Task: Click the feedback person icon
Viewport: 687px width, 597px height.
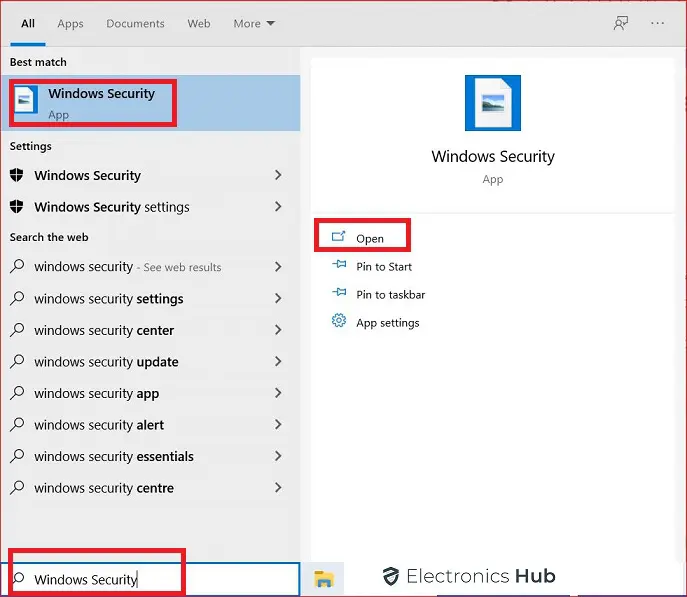Action: click(620, 23)
